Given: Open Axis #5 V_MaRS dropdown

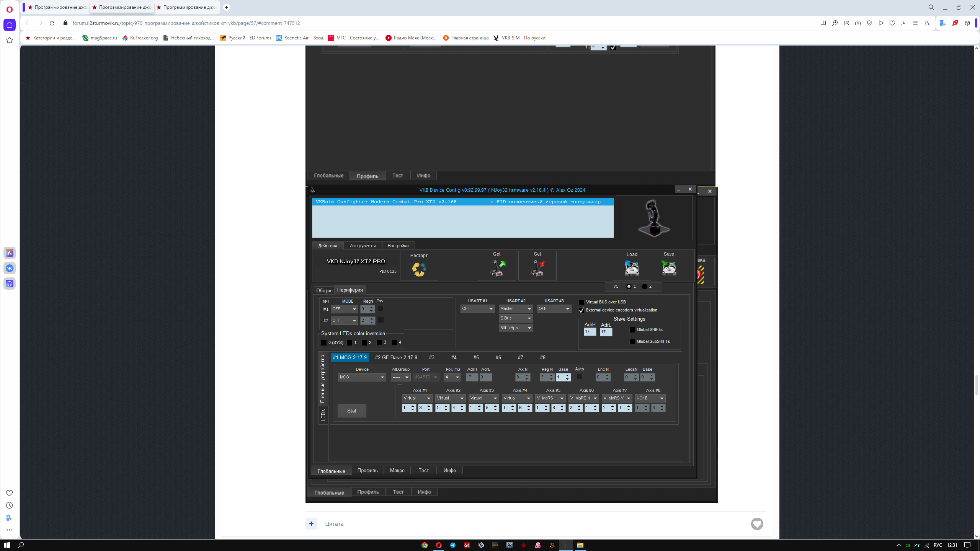Looking at the screenshot, I should click(550, 398).
